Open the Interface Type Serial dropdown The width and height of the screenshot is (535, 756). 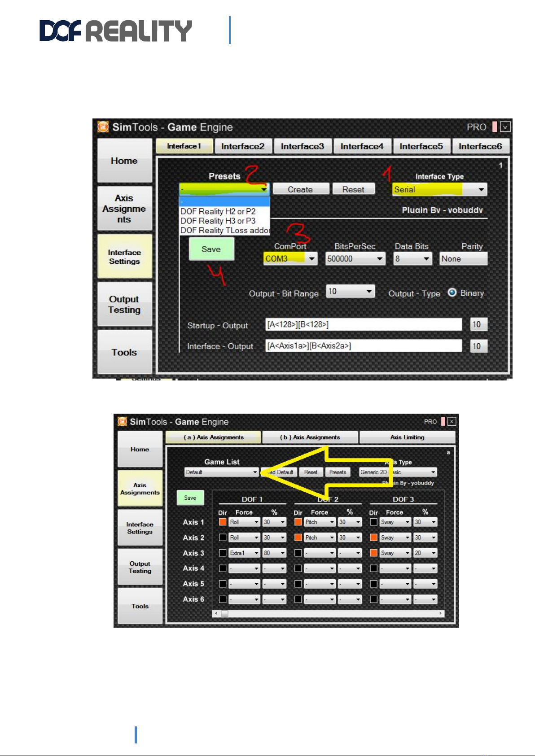pos(439,189)
